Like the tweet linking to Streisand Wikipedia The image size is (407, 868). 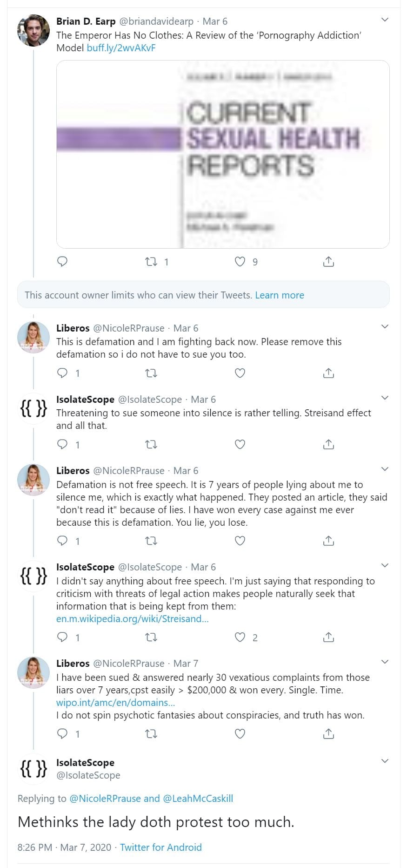pyautogui.click(x=240, y=637)
